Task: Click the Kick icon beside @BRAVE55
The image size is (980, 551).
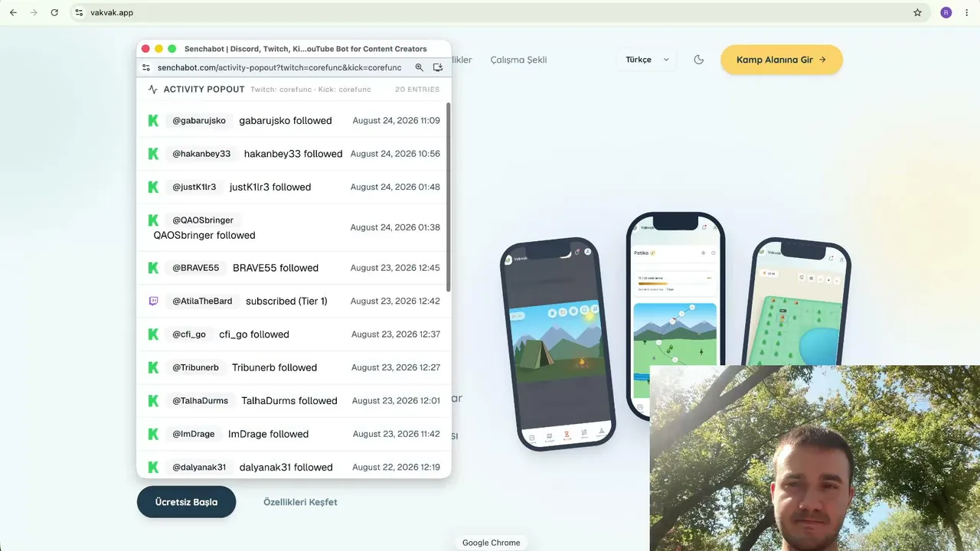Action: pos(153,268)
